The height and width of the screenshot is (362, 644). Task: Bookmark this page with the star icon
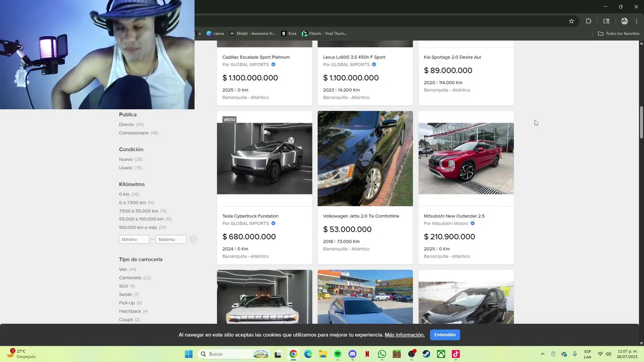pos(572,21)
